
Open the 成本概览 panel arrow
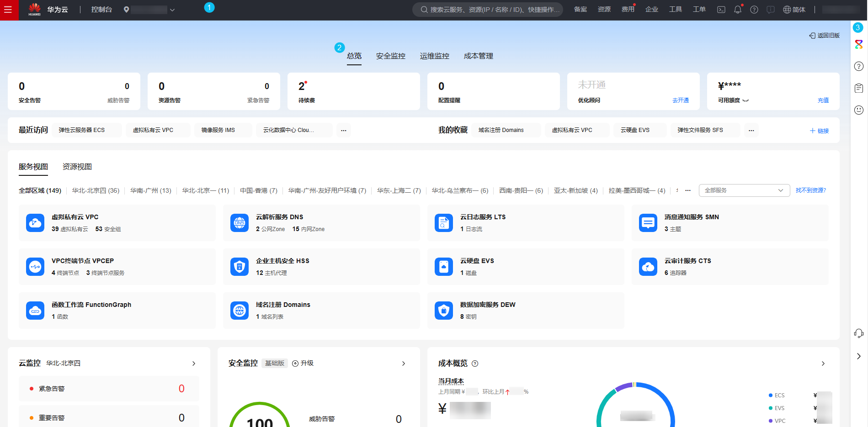[823, 364]
